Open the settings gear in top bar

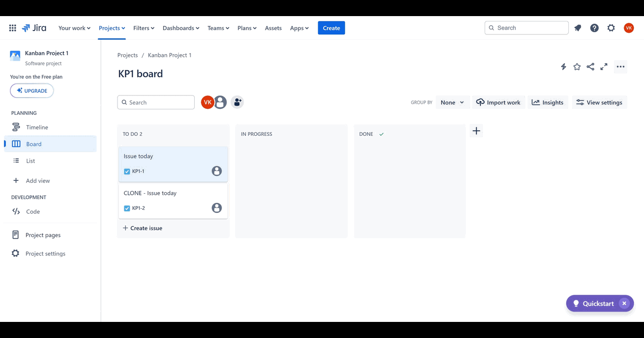(x=611, y=28)
